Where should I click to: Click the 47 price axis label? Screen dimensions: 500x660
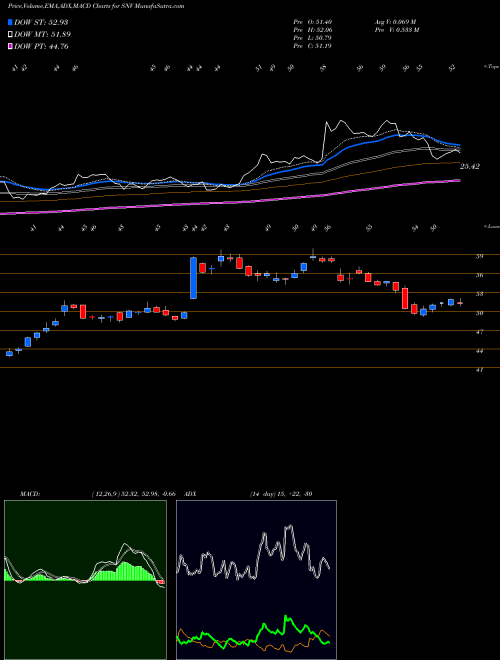(479, 332)
